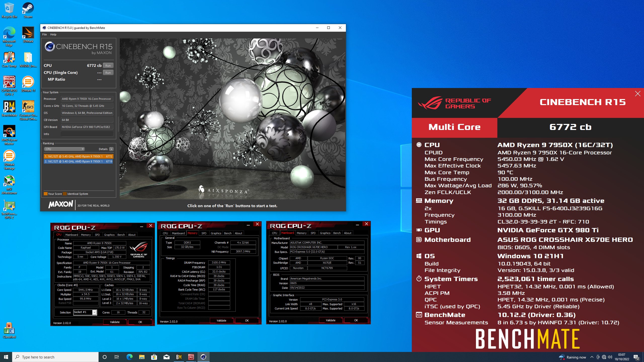Open Counter-Strike Global Offensive shortcut
This screenshot has height=362, width=644.
[x=28, y=110]
